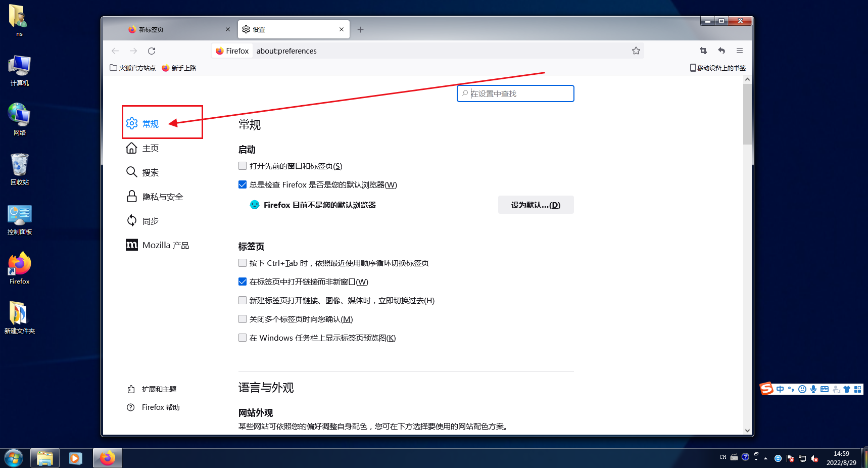Open a new tab with plus button
This screenshot has width=868, height=468.
click(x=360, y=29)
